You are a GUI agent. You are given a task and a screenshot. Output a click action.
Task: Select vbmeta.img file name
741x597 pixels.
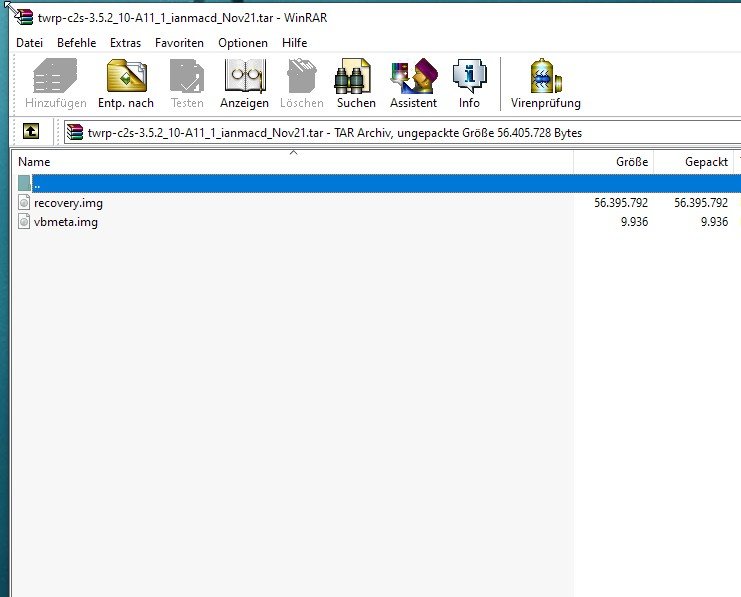coord(66,222)
